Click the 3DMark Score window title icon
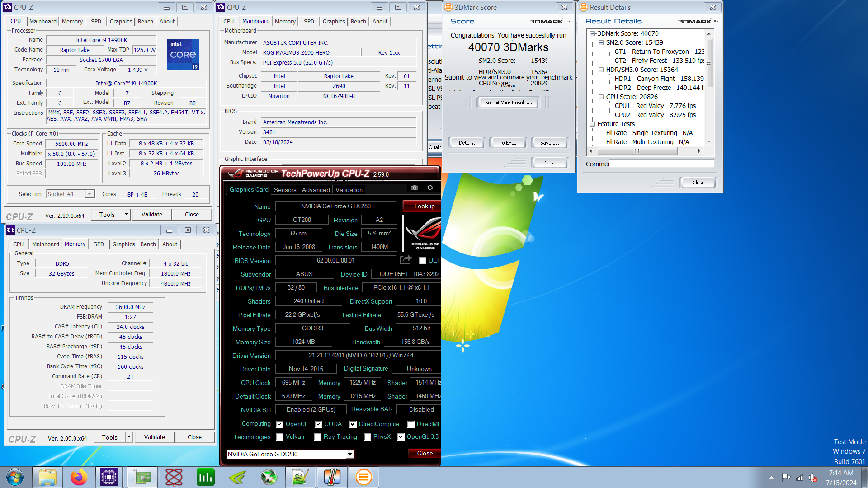 (448, 7)
